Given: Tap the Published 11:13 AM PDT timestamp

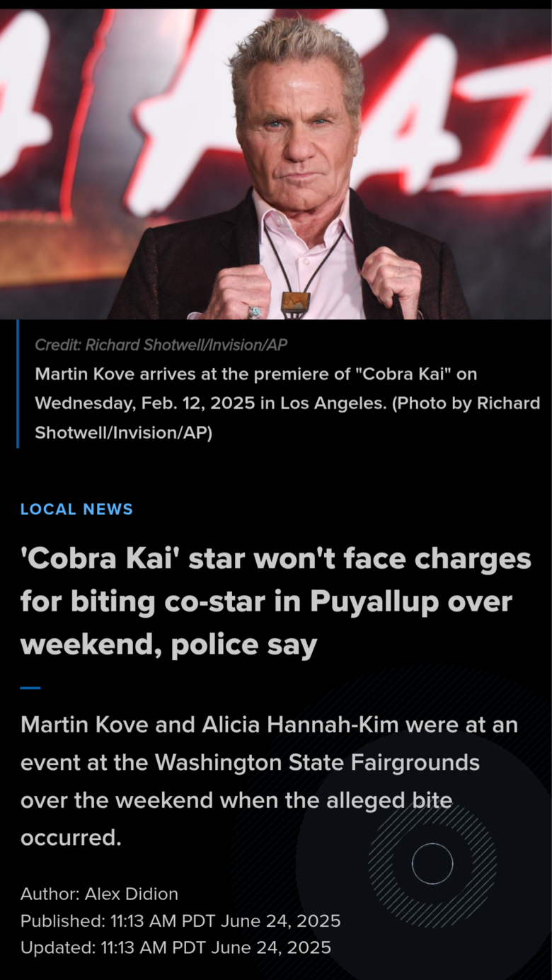Looking at the screenshot, I should 180,921.
